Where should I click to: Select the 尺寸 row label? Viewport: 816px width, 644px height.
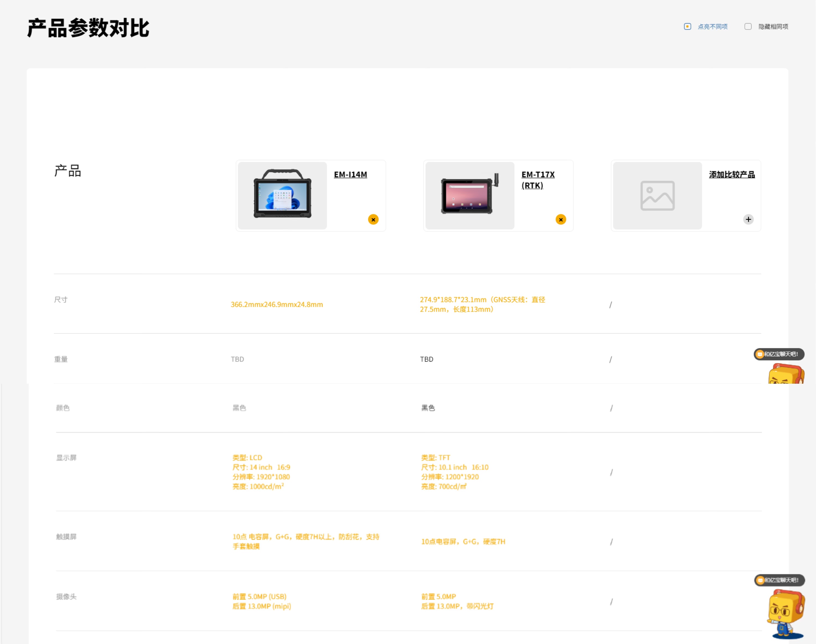61,299
